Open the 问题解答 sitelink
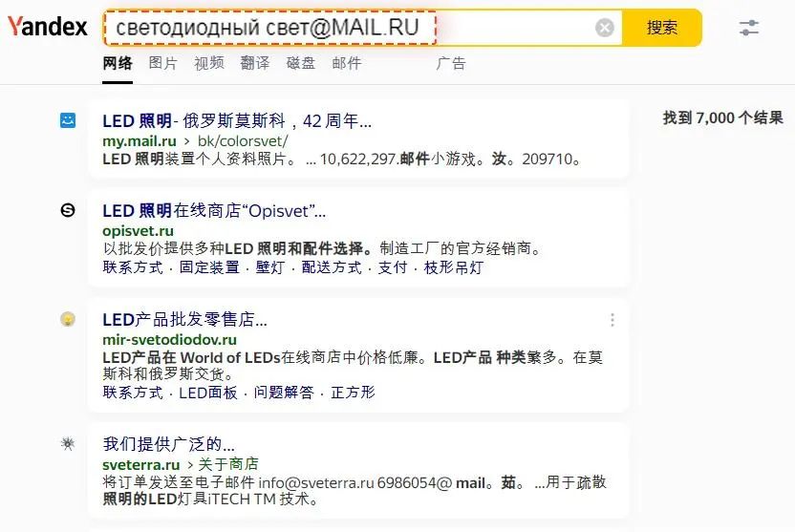 coord(284,393)
